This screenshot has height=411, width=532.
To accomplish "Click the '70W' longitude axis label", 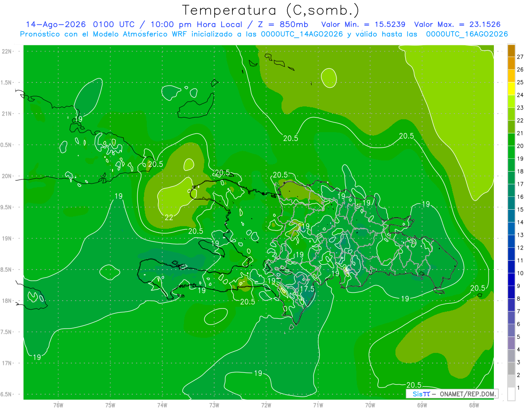I will tap(370, 405).
